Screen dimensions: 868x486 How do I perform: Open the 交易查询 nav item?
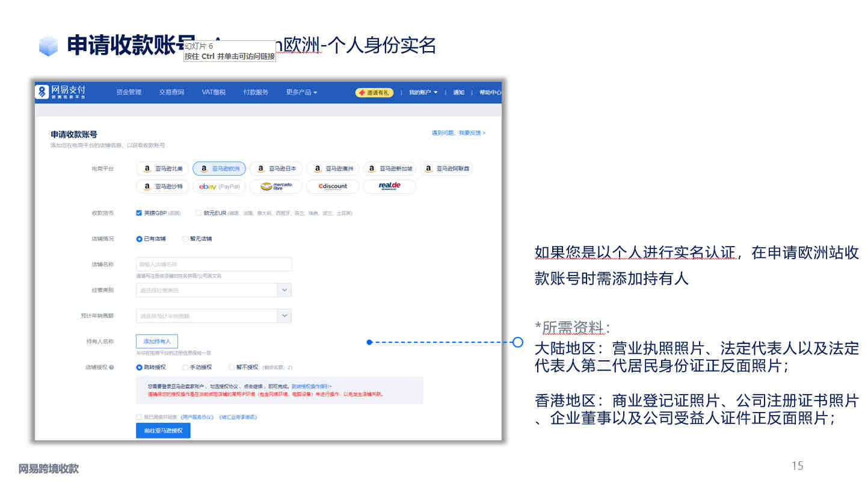point(171,92)
